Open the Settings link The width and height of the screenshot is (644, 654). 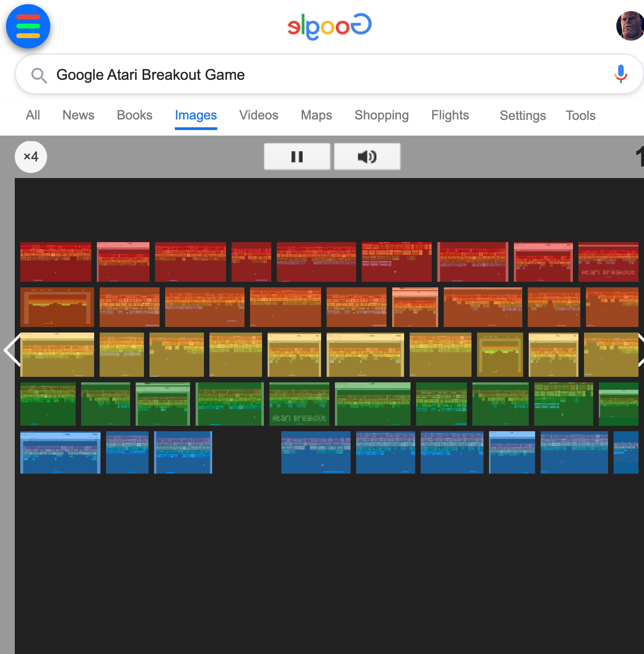tap(523, 116)
